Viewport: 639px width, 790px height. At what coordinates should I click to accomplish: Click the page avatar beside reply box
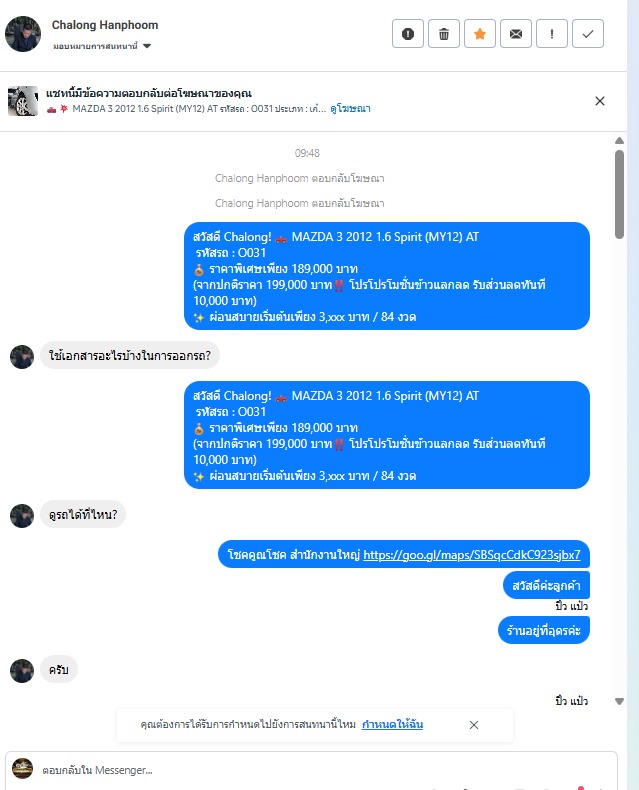pyautogui.click(x=22, y=768)
